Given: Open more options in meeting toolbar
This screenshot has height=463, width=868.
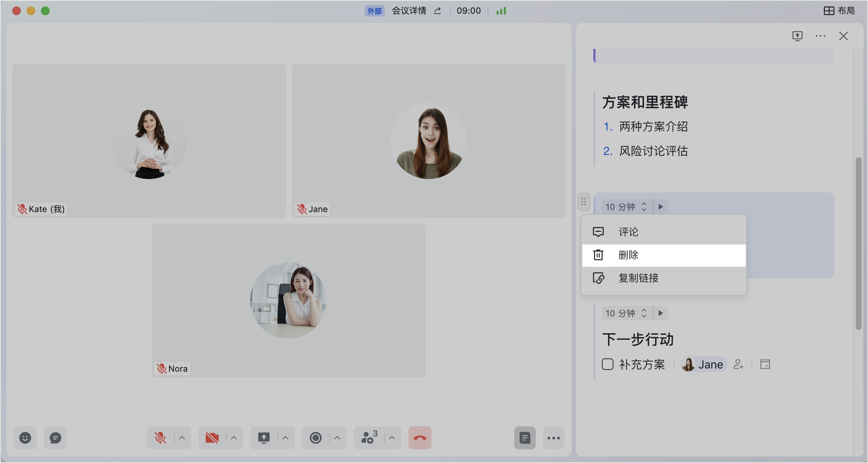Looking at the screenshot, I should [554, 438].
